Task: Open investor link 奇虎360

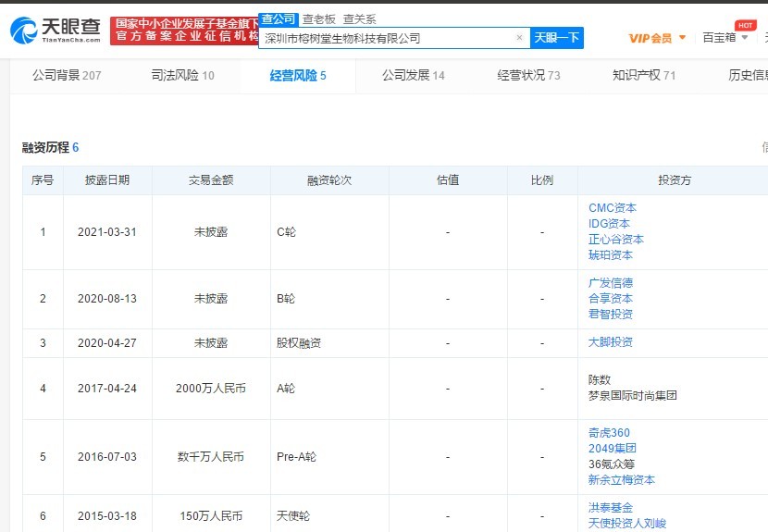Action: coord(609,433)
